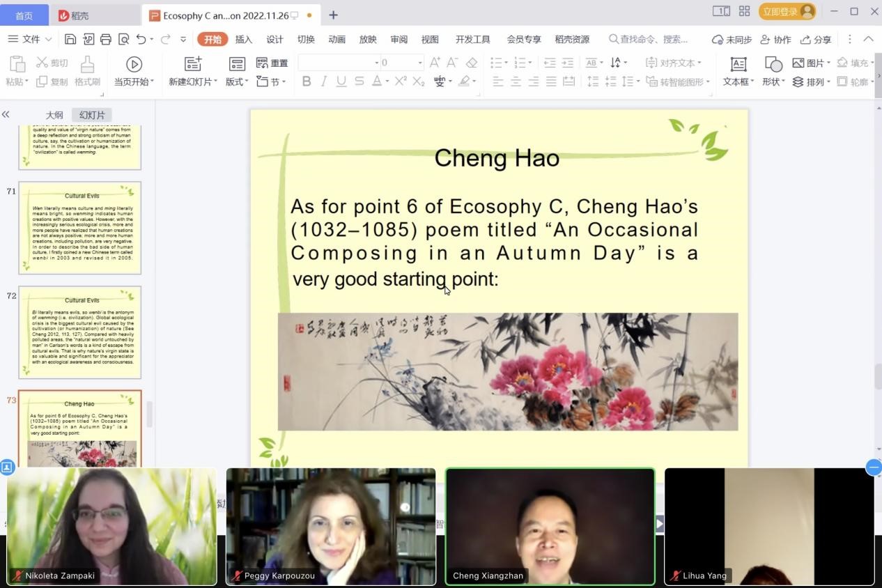Open the layout (版式) dropdown
This screenshot has width=882, height=588.
(x=237, y=82)
